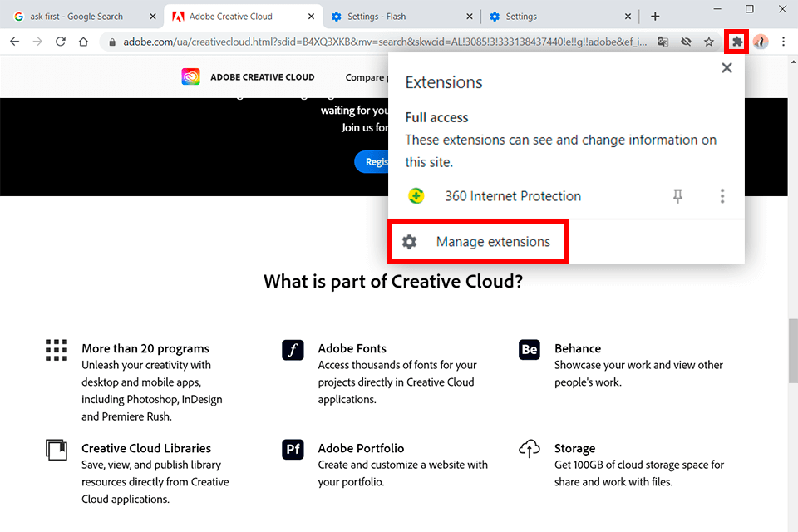Screen dimensions: 798x532
Task: Click the More than 20 programs heading
Action: coord(145,349)
